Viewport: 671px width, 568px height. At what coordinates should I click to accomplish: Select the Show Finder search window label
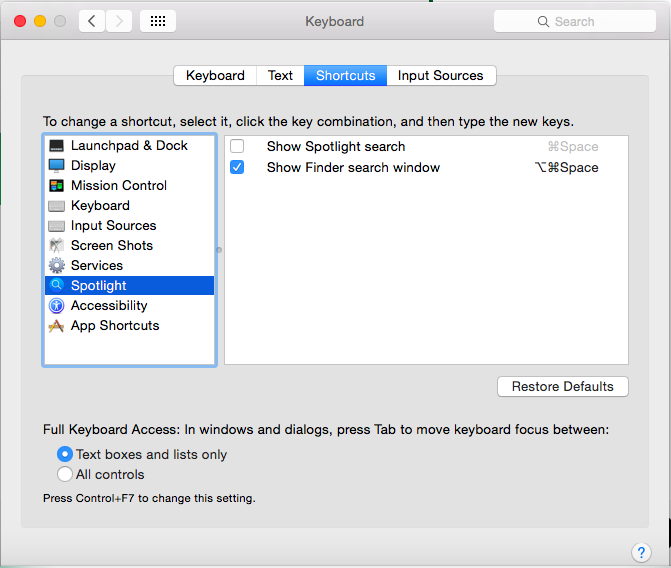tap(353, 167)
